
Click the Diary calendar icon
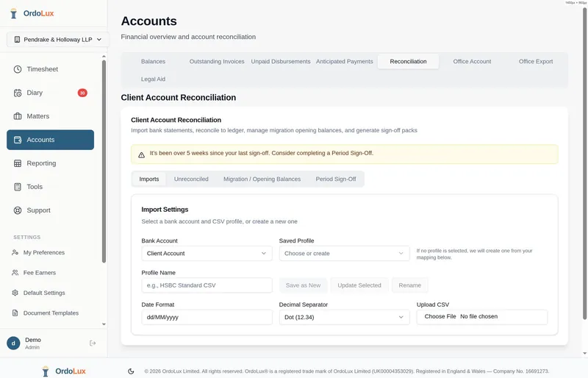(x=18, y=93)
